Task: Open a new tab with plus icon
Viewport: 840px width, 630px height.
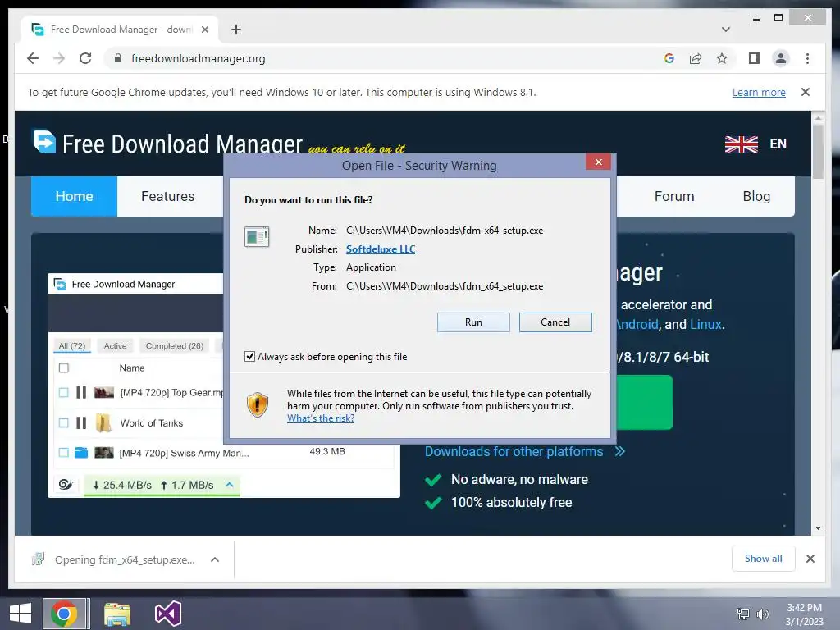Action: coord(236,30)
